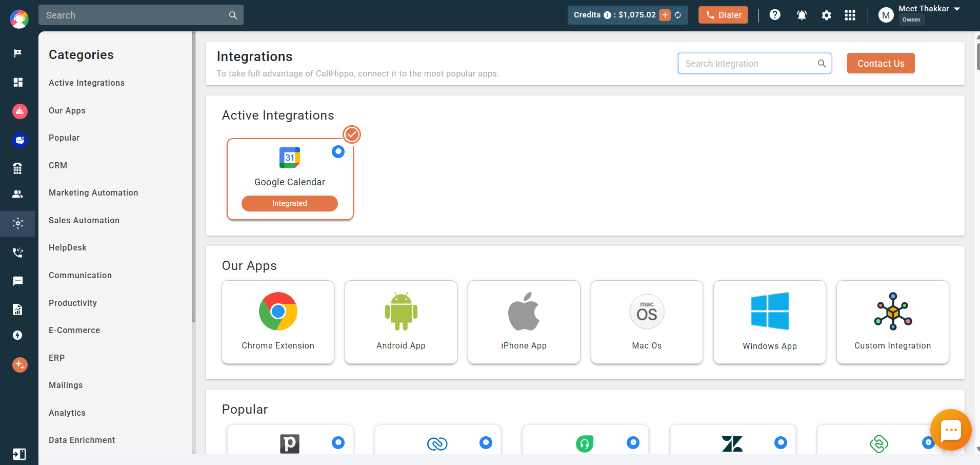Select Data Enrichment category
This screenshot has width=980, height=465.
pos(82,440)
